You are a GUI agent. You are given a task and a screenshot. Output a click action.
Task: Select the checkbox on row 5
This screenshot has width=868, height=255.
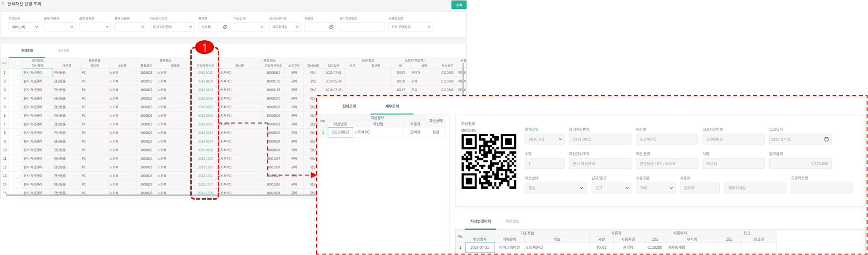tap(18, 107)
